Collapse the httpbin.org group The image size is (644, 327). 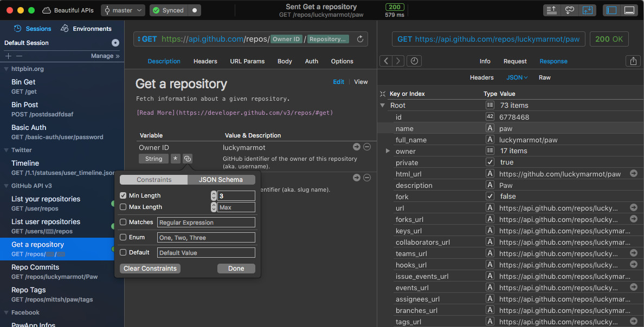[6, 69]
